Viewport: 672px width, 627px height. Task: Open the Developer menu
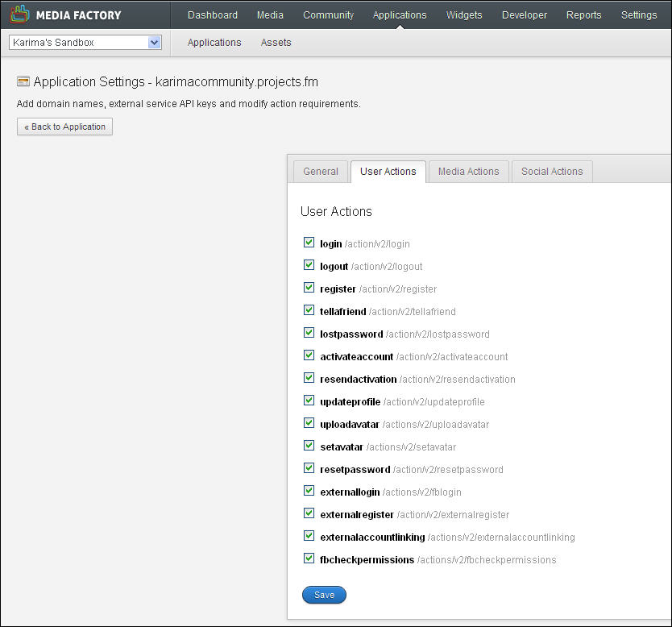pyautogui.click(x=525, y=15)
